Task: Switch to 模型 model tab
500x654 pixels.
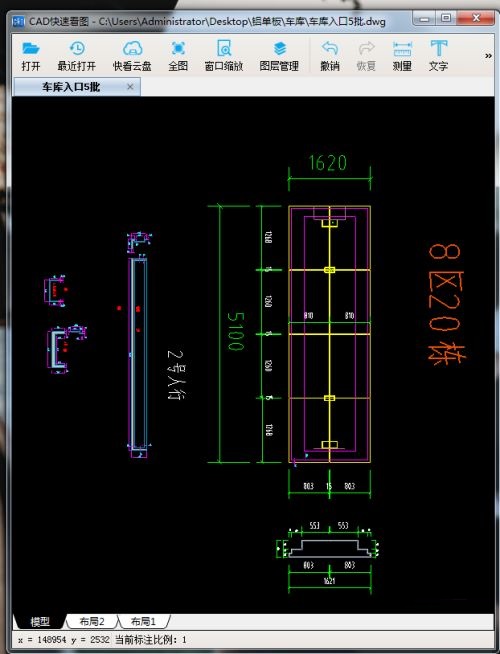Action: click(x=40, y=621)
